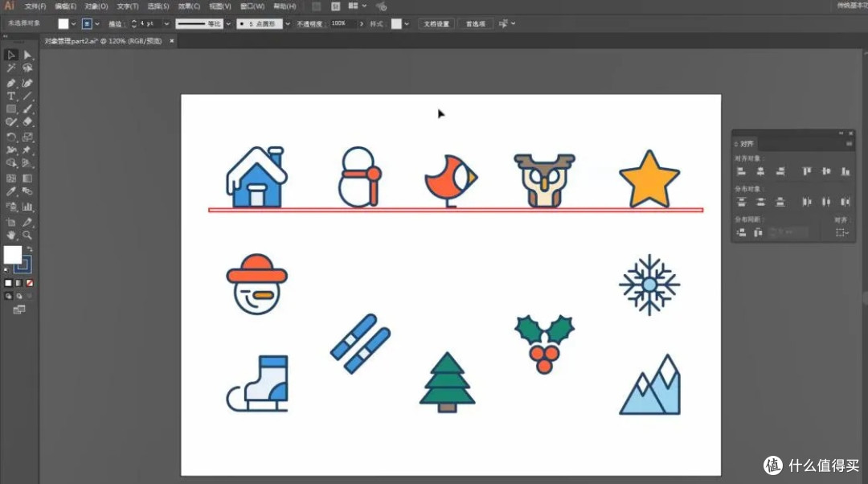Click horizontal distribute center icon
The image size is (868, 484).
(x=826, y=202)
